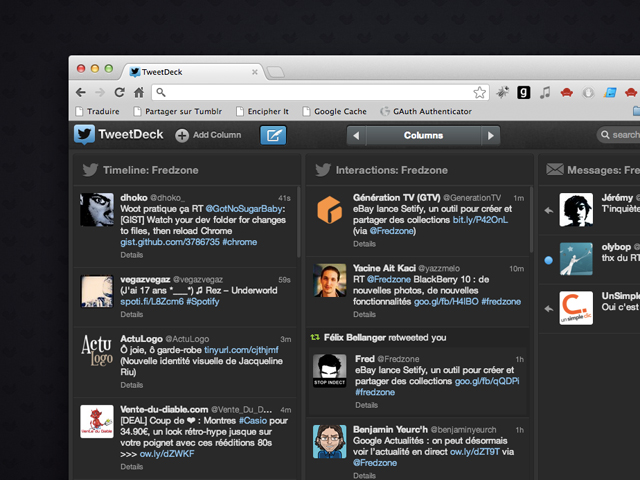Open Details under ActuLogo's tweet

coord(131,385)
